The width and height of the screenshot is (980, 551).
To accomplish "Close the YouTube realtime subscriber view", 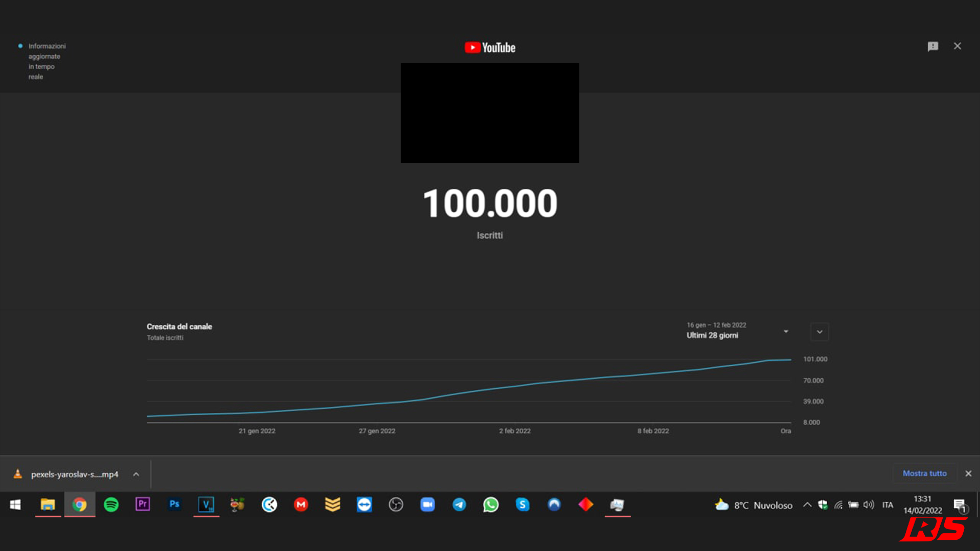I will [x=958, y=46].
